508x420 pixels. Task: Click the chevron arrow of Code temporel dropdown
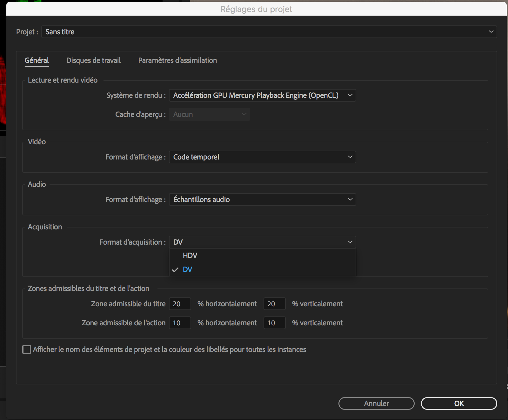tap(350, 157)
